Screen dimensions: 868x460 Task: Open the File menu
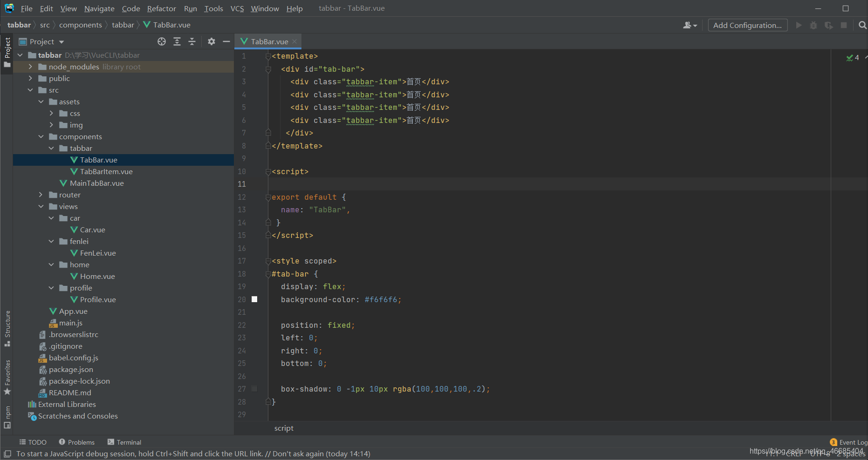click(27, 8)
